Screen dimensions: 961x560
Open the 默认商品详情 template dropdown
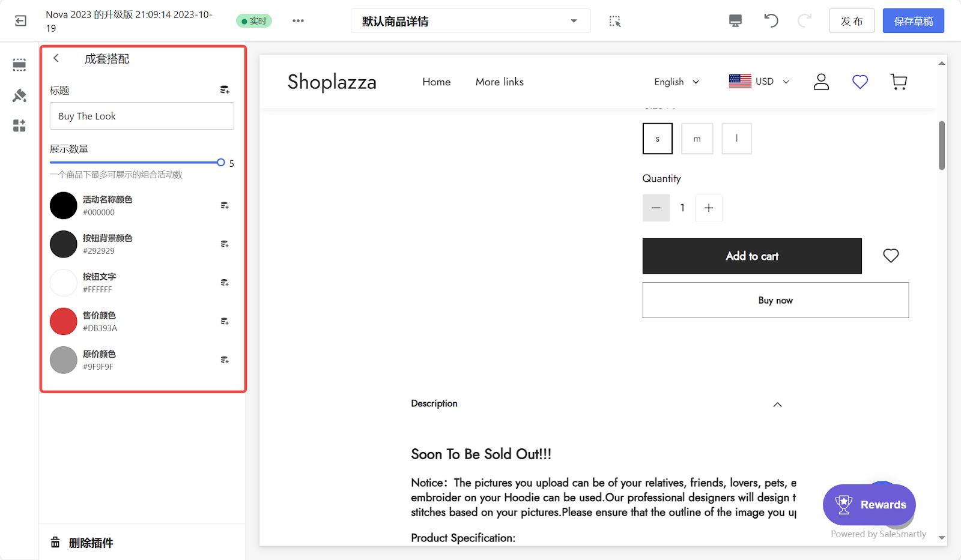click(470, 21)
